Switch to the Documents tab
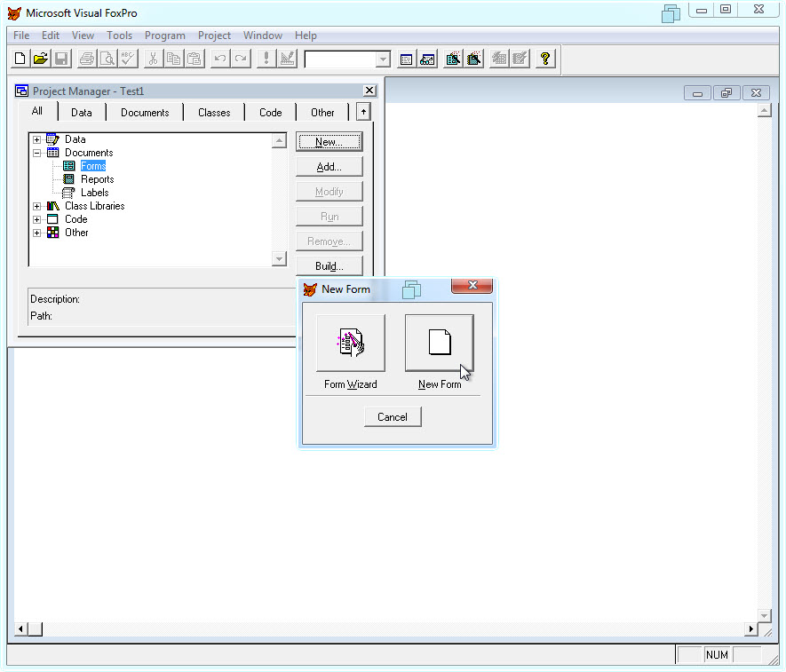 tap(145, 113)
